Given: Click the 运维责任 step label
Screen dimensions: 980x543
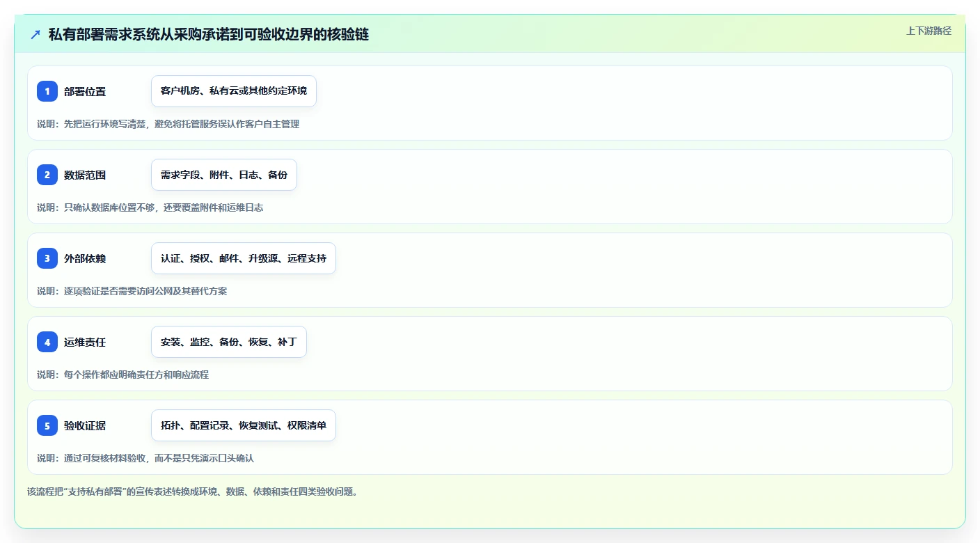Looking at the screenshot, I should 85,342.
